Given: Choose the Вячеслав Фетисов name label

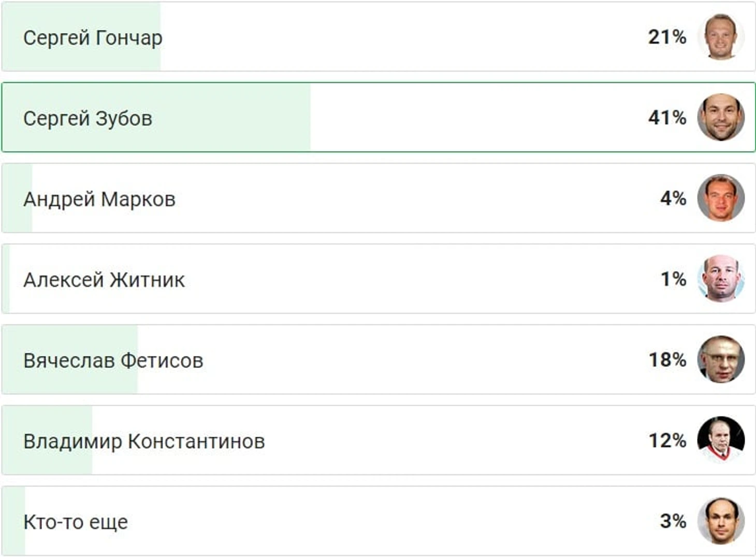Looking at the screenshot, I should coord(113,361).
